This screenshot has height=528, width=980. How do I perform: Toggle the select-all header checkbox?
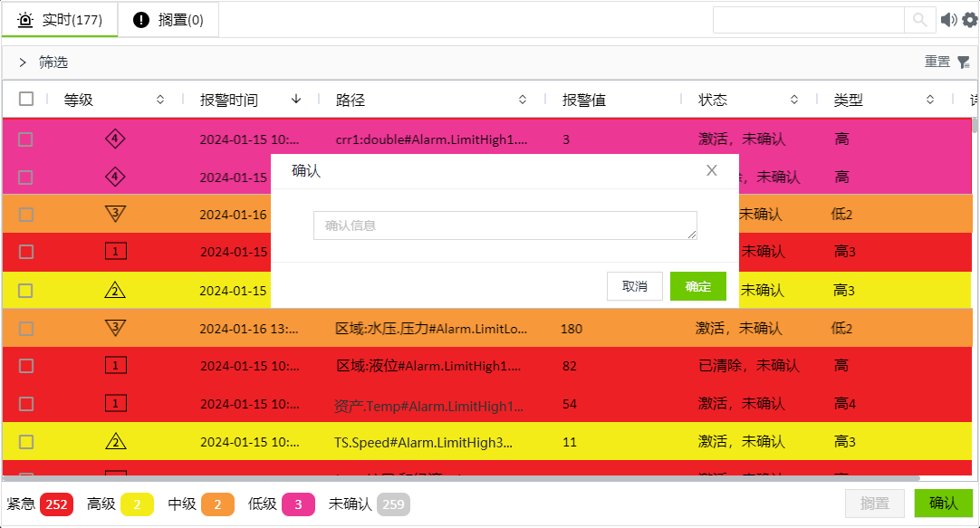click(26, 100)
